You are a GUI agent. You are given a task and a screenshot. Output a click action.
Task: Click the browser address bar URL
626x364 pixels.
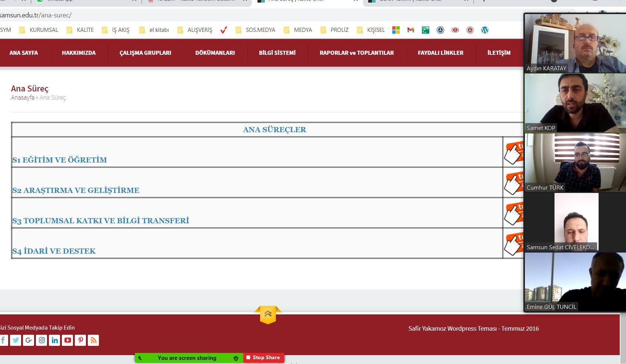(x=36, y=15)
